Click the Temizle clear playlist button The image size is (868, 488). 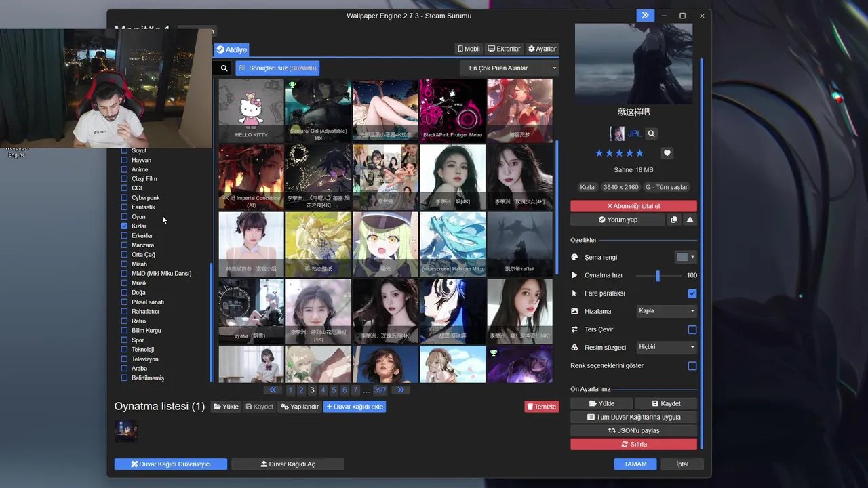coord(541,407)
